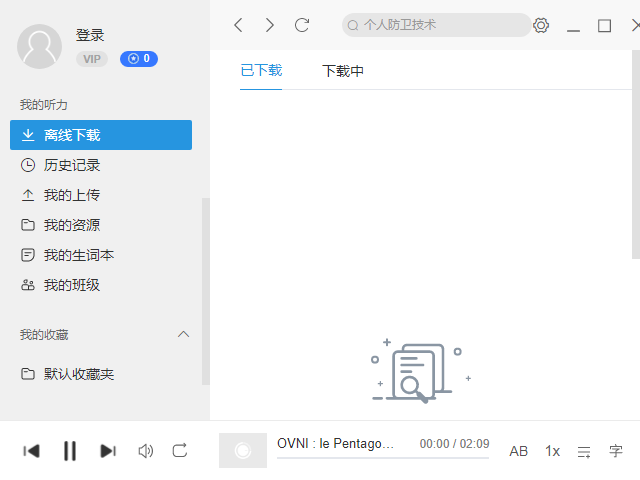Image resolution: width=640 pixels, height=480 pixels.
Task: Click track title OVNI : le Pentago...
Action: click(335, 443)
